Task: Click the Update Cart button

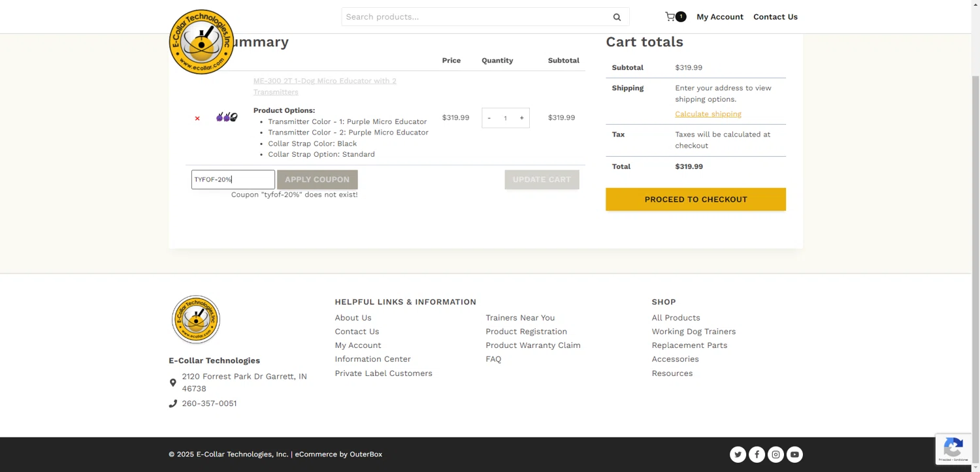Action: pos(542,180)
